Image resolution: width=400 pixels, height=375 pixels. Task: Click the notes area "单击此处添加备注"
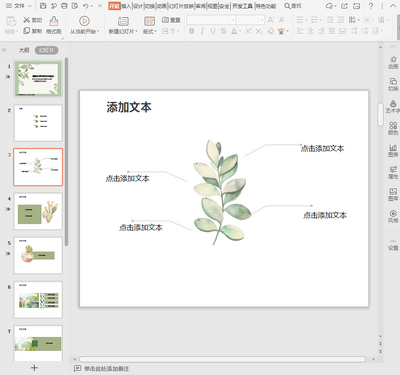[106, 368]
